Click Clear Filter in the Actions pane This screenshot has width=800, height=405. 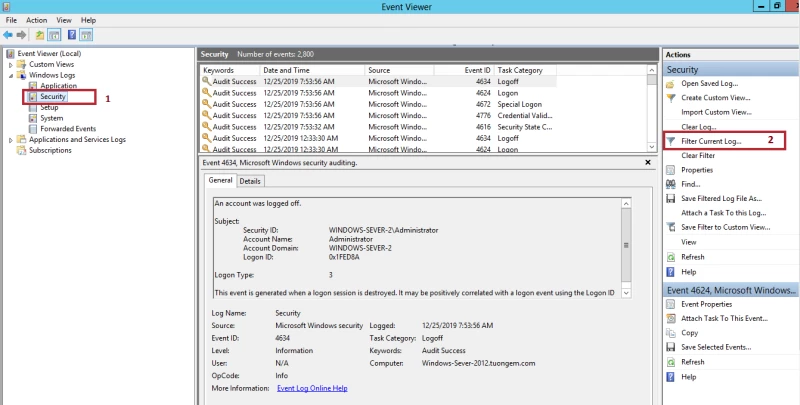point(698,156)
